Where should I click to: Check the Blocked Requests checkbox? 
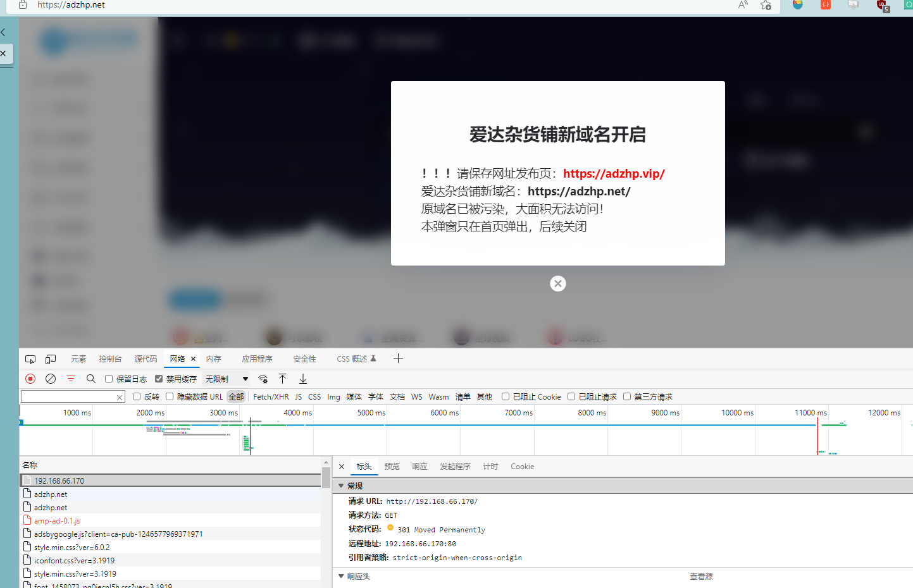571,396
